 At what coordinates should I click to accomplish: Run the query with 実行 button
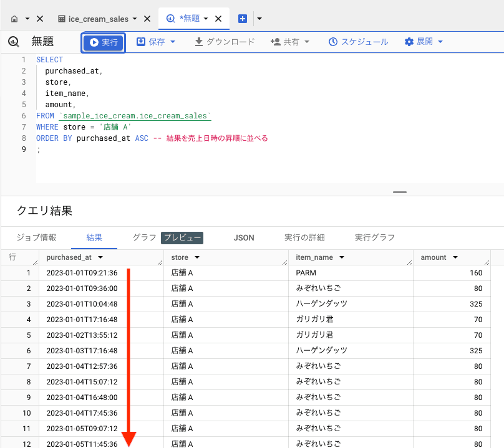(104, 42)
